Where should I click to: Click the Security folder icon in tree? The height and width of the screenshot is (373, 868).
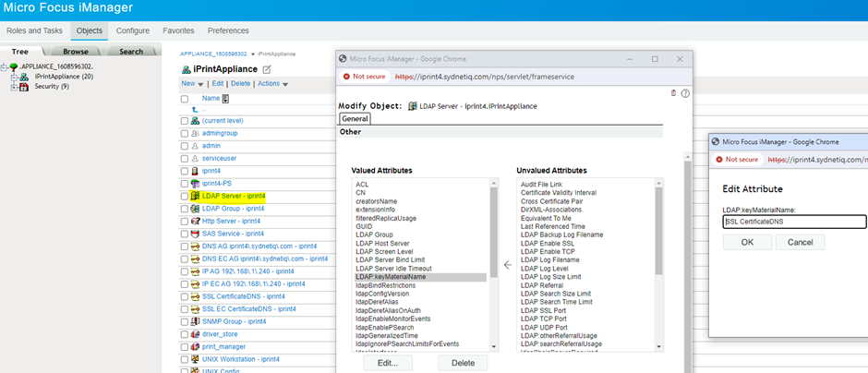point(25,86)
